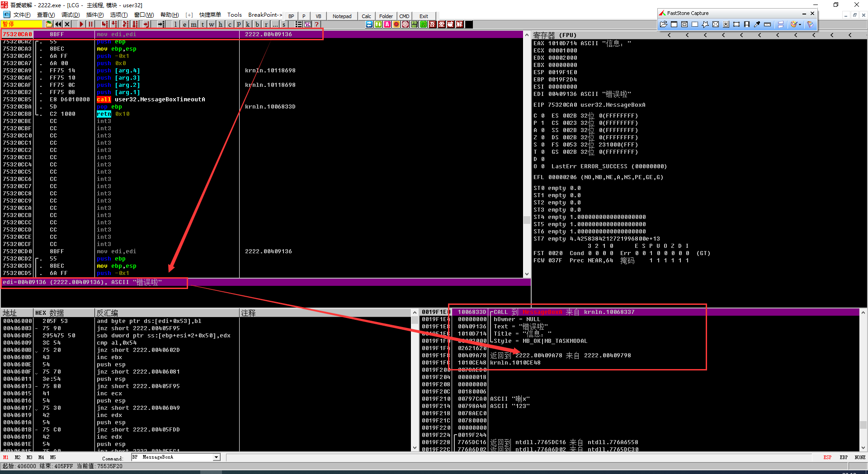Click FastStone capture active window icon
Viewport: 868px width, 474px height.
click(x=674, y=24)
